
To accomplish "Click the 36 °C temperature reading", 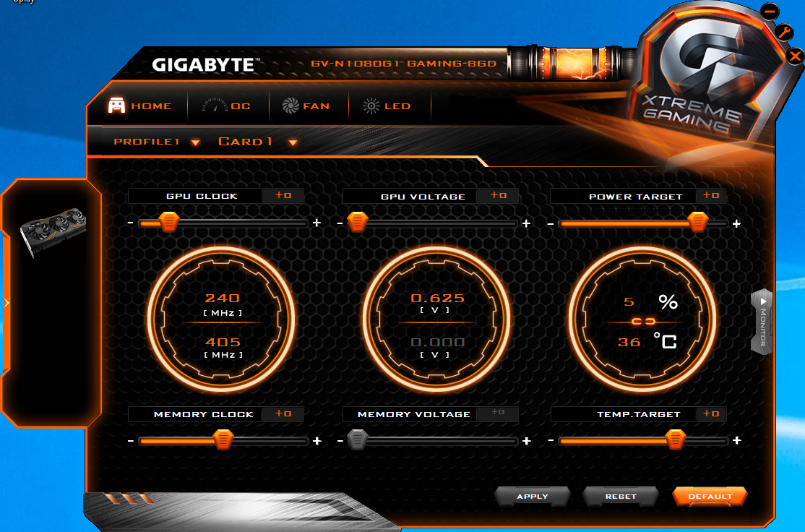I will 629,343.
